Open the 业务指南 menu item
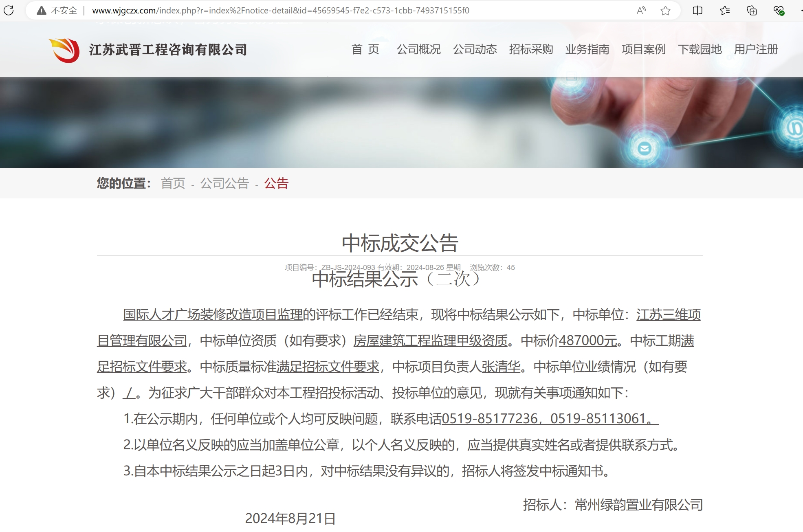The image size is (803, 532). [x=587, y=49]
